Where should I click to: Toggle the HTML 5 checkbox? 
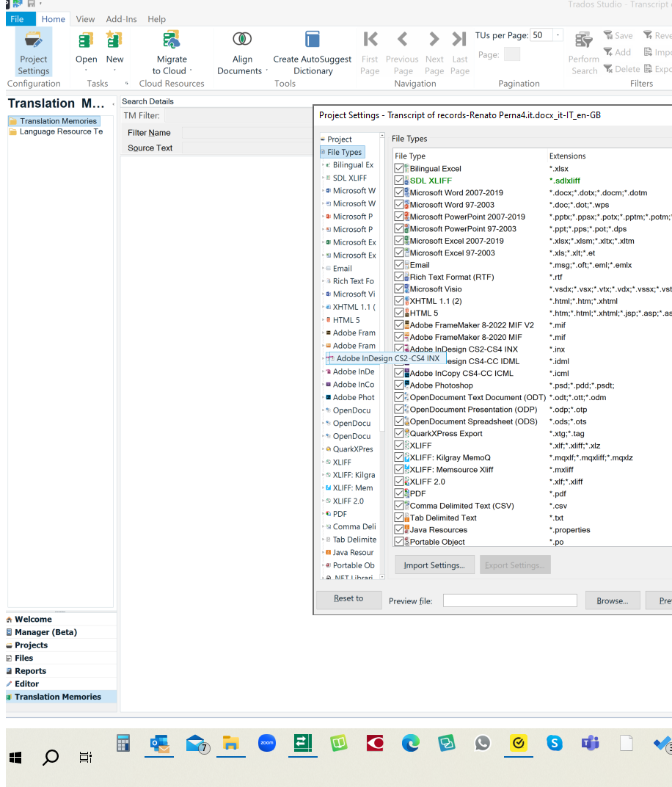(x=398, y=313)
